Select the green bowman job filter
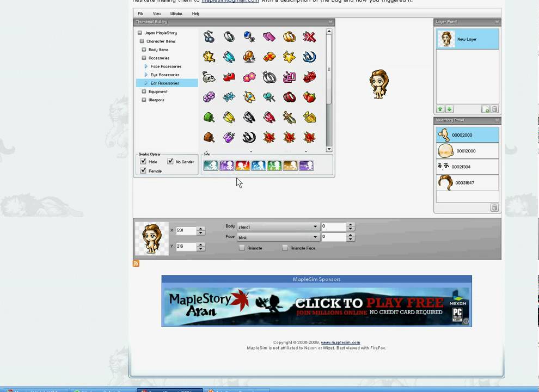This screenshot has width=539, height=392. 274,166
